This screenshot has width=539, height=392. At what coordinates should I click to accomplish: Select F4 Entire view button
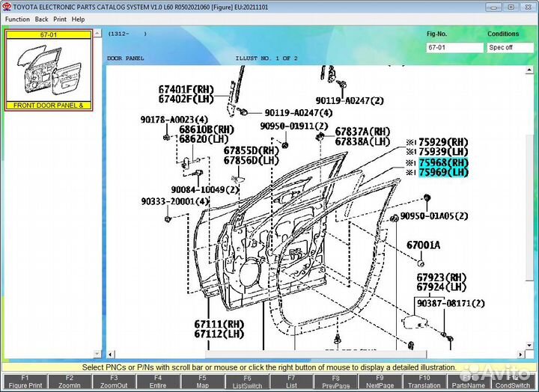click(x=159, y=382)
